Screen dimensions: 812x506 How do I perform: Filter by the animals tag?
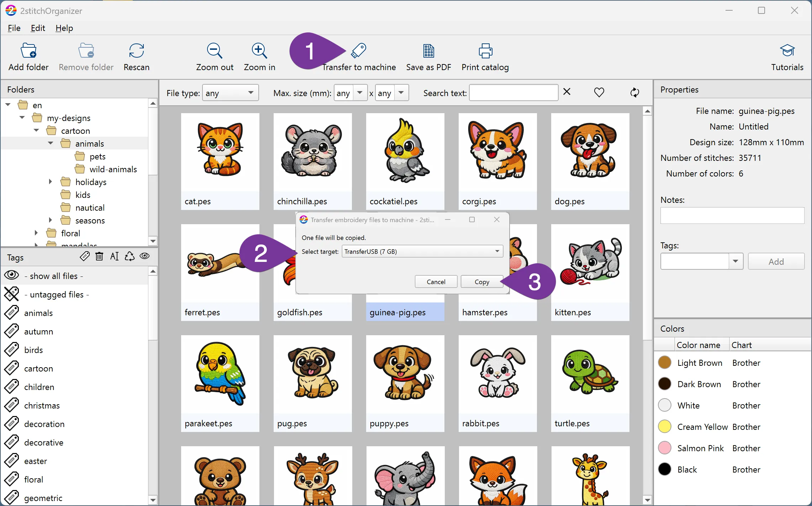[x=75, y=313]
